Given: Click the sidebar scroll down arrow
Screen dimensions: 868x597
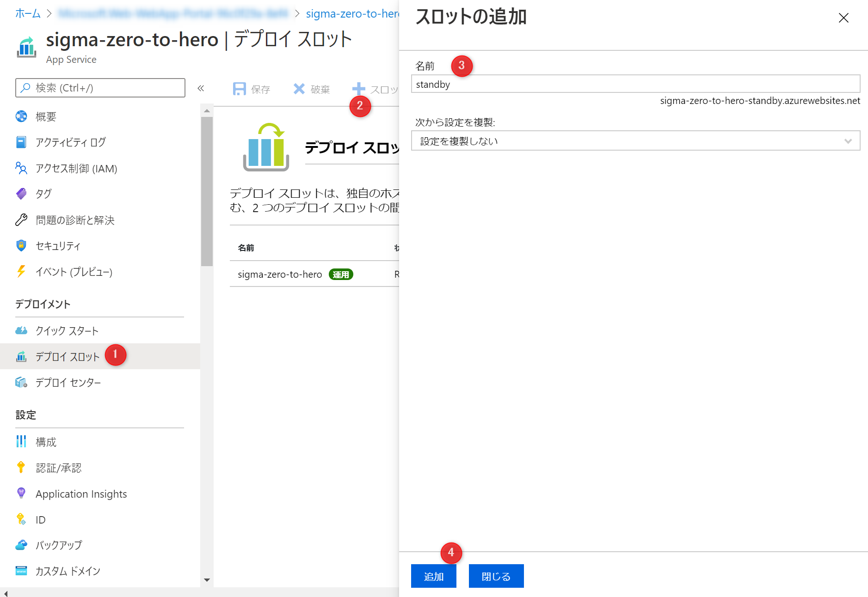Looking at the screenshot, I should click(x=207, y=580).
